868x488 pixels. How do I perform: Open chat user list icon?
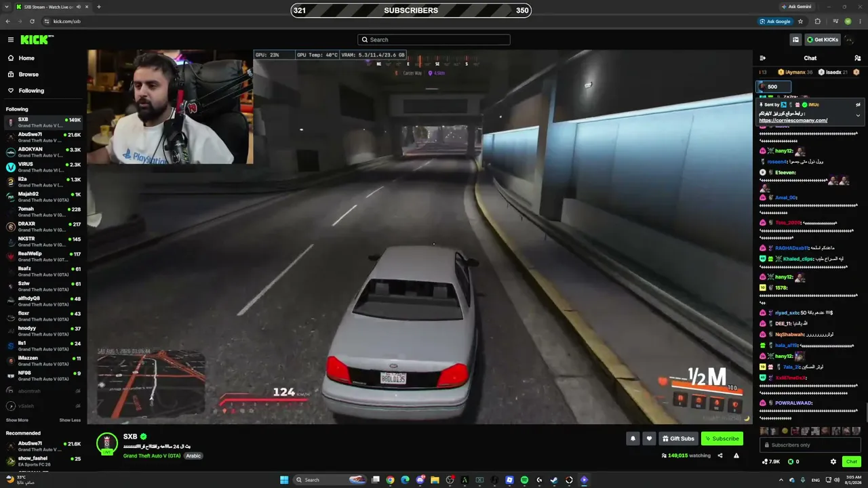pyautogui.click(x=857, y=58)
